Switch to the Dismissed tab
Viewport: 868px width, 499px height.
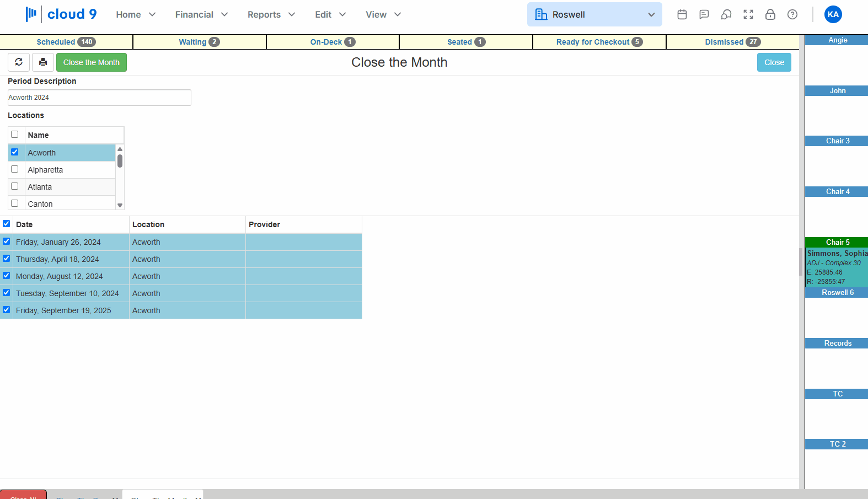[732, 42]
